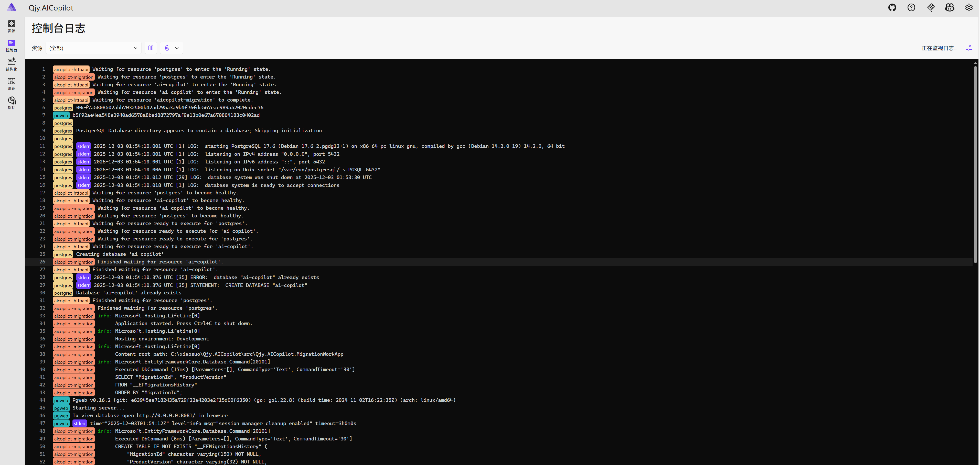Click the trash clear-logs button

[x=167, y=48]
